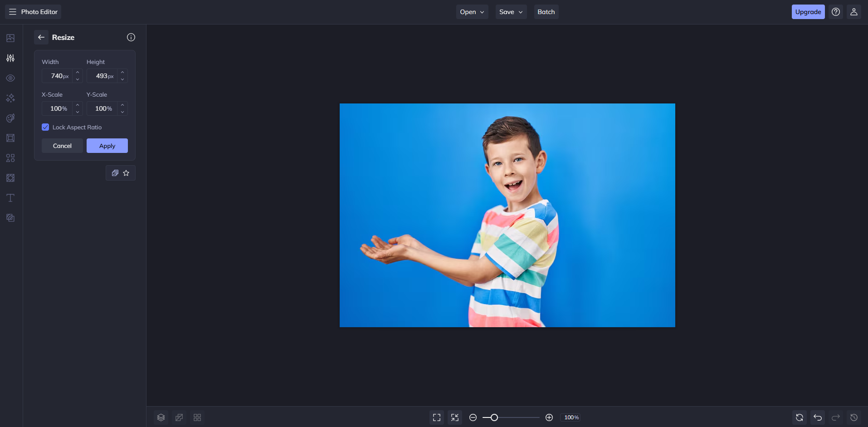868x427 pixels.
Task: Click the Height input field
Action: pyautogui.click(x=104, y=76)
